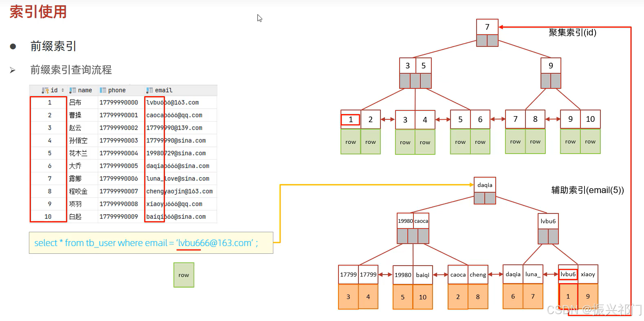This screenshot has height=321, width=644.
Task: Click the name column table icon
Action: pos(73,90)
